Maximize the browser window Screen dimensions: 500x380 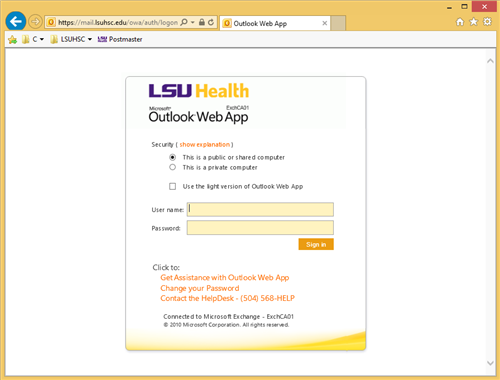(x=464, y=7)
